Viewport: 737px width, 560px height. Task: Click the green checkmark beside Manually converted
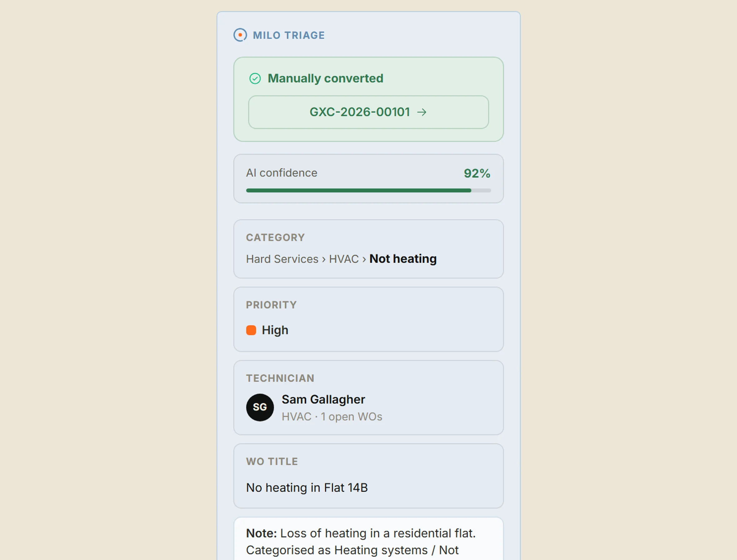(255, 79)
